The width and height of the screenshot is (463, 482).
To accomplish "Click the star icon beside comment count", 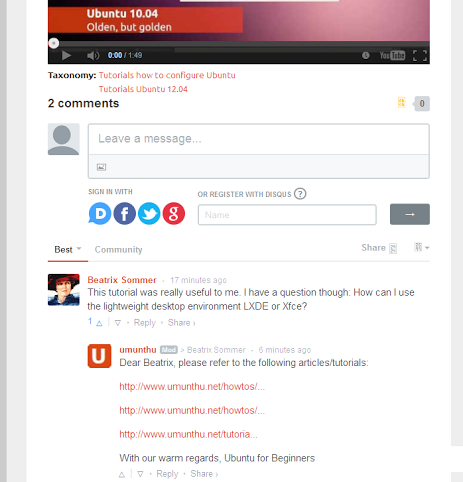I will (402, 103).
